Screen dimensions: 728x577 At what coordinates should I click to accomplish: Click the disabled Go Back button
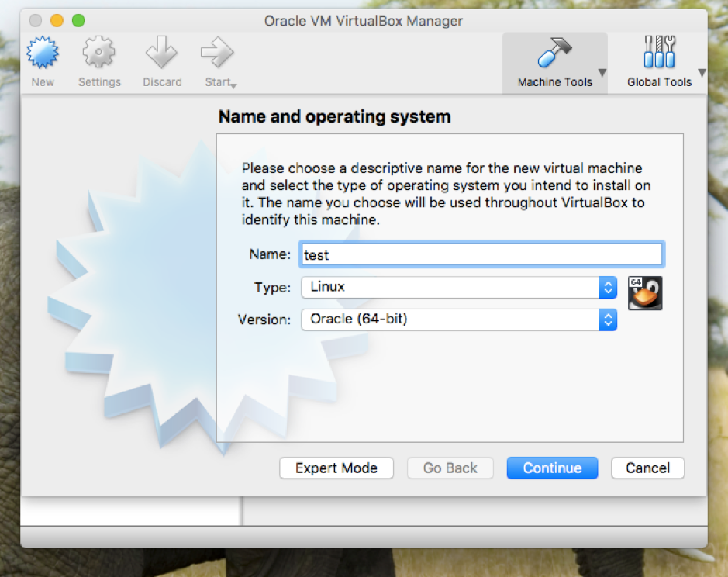(450, 468)
